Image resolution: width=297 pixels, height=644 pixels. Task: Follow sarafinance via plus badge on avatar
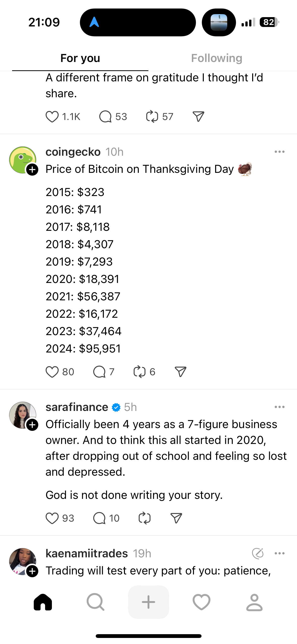click(x=32, y=425)
